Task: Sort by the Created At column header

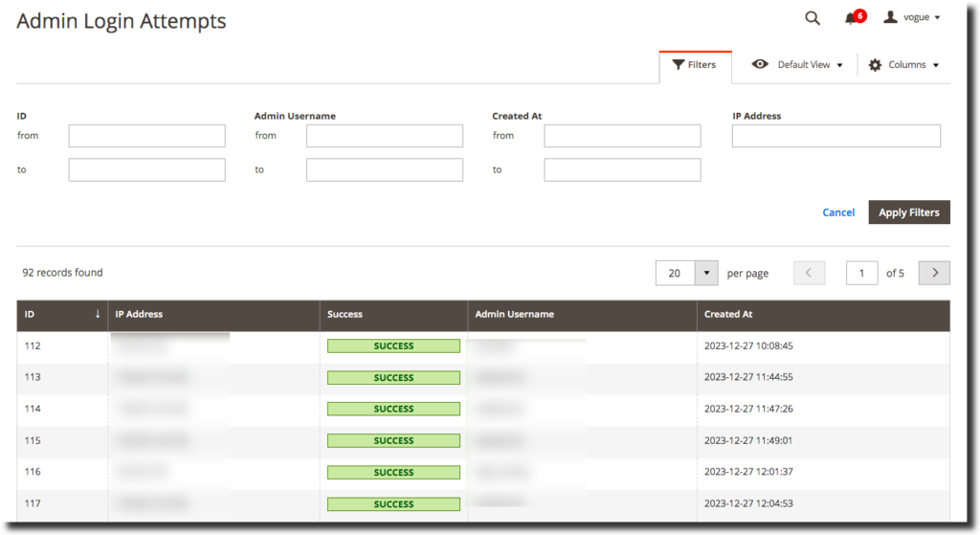Action: point(728,315)
